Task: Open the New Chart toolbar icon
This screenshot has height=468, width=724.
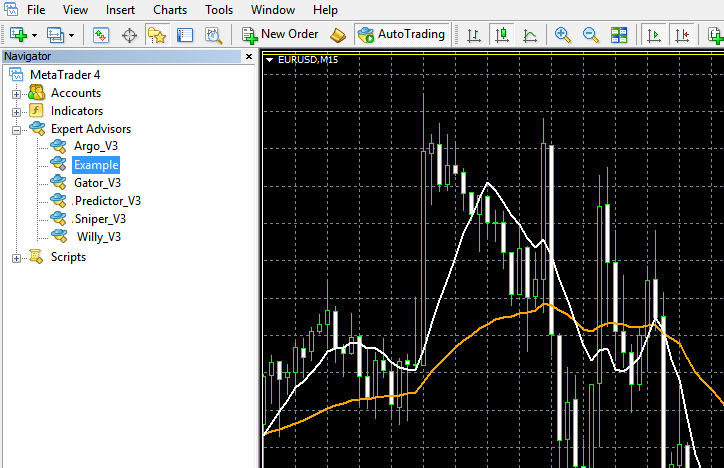Action: pyautogui.click(x=18, y=35)
